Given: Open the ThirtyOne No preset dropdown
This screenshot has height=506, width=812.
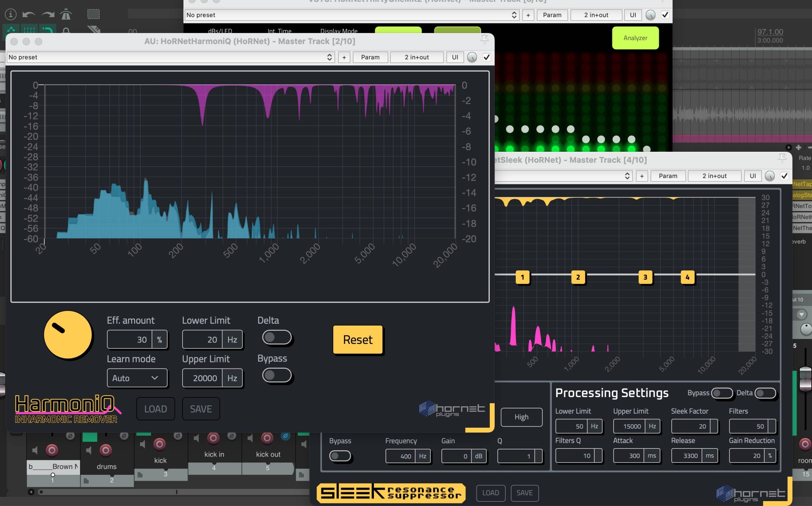Looking at the screenshot, I should (x=351, y=15).
